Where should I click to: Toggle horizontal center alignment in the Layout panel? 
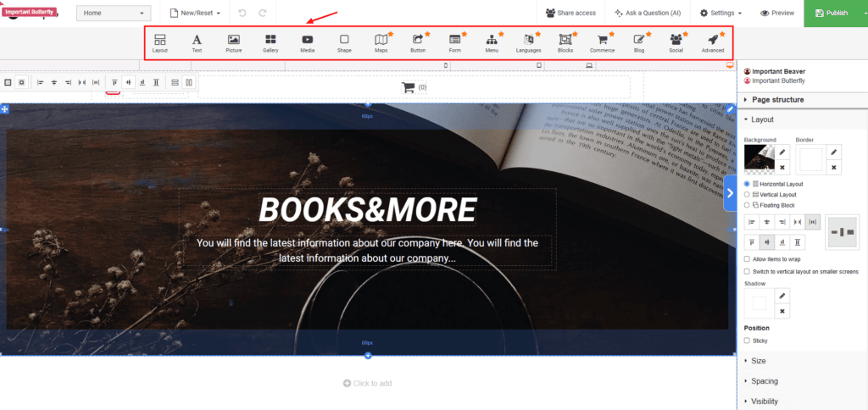click(767, 222)
